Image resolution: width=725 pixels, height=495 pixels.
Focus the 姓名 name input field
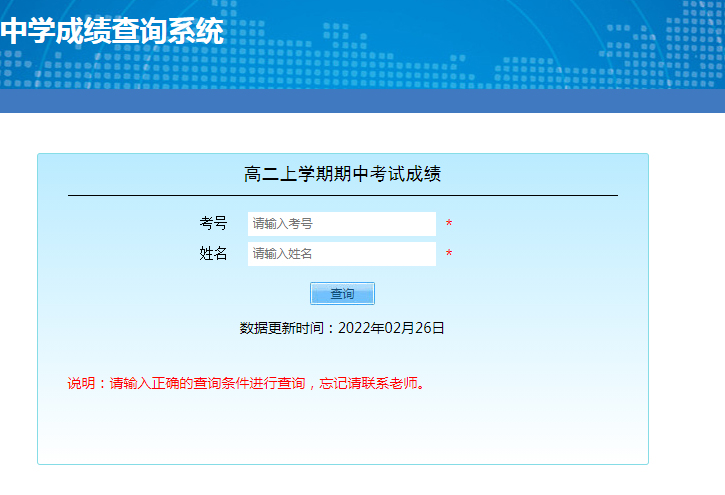(x=342, y=254)
